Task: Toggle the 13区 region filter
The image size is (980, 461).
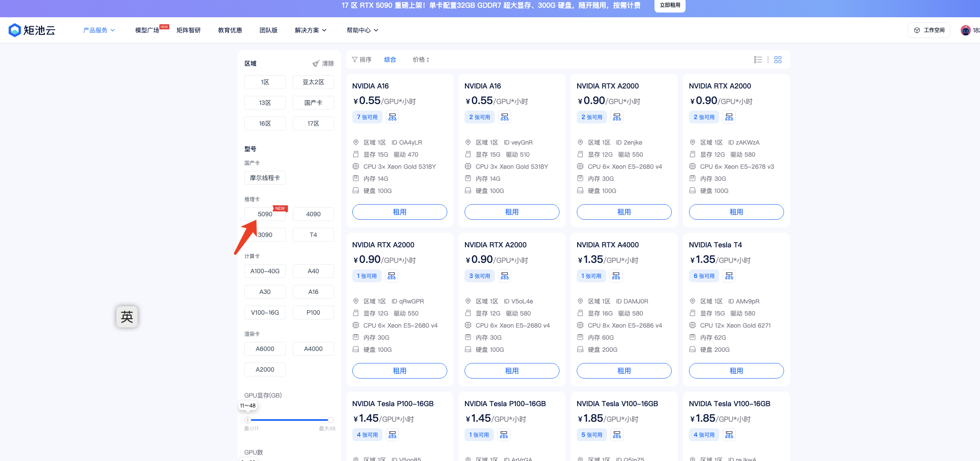Action: (265, 103)
